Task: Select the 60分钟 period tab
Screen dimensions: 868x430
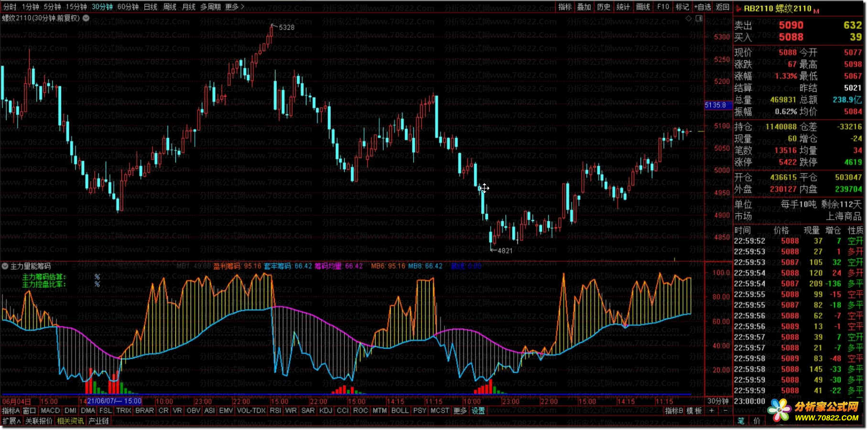Action: [x=128, y=7]
